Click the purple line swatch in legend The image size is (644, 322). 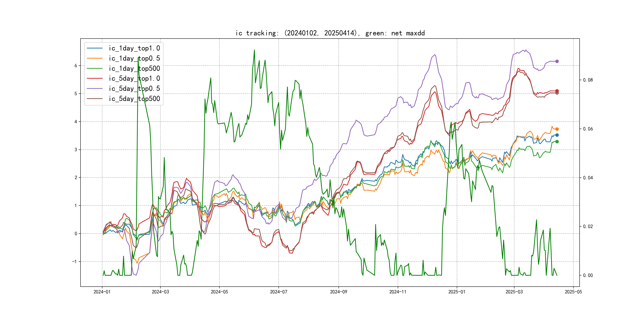94,88
